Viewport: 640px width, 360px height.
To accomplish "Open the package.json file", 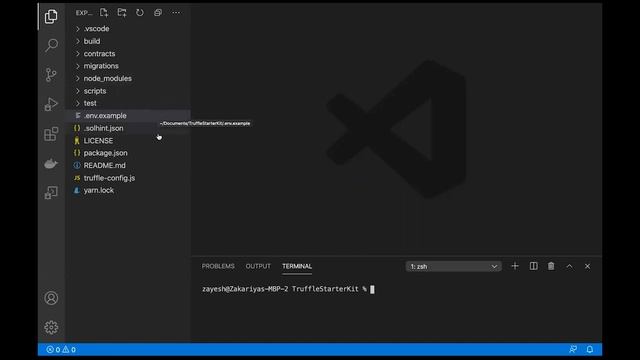I will coord(128,153).
